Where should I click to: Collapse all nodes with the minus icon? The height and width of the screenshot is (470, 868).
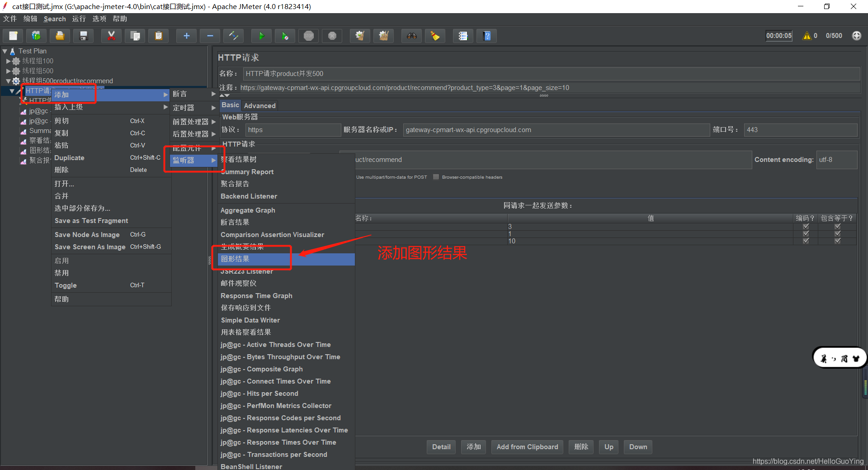point(210,36)
